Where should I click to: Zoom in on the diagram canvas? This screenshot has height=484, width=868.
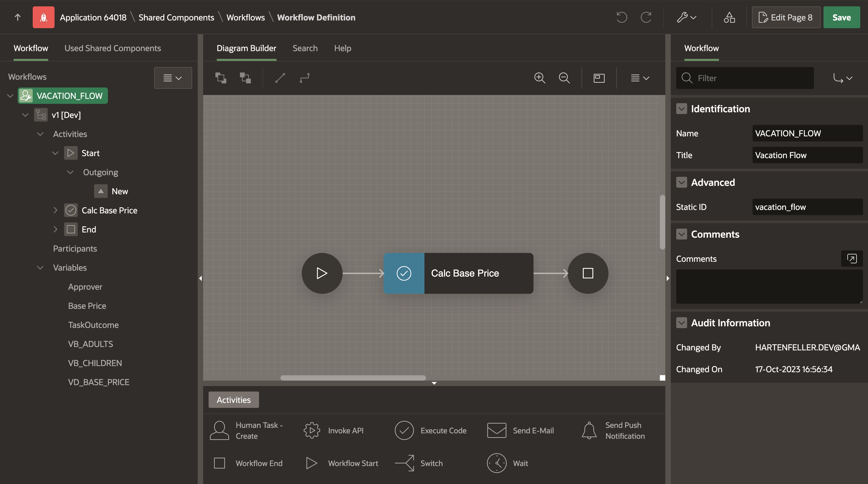click(539, 78)
